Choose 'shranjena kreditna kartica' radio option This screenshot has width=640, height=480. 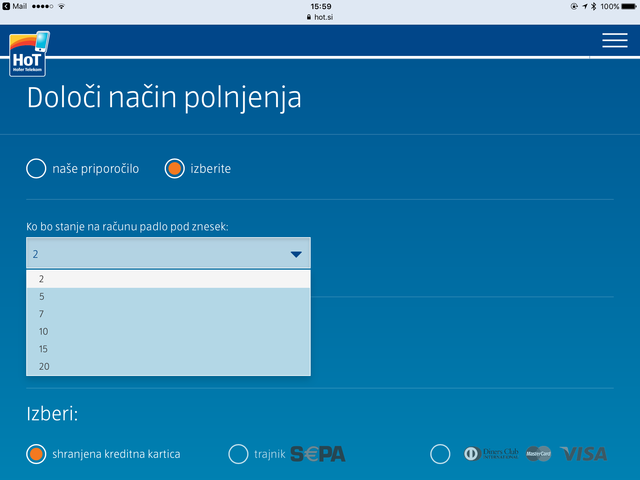[36, 454]
